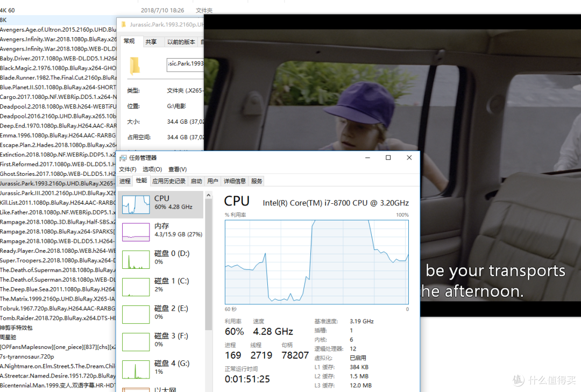Select Tobruk.1967.720p.BluRay entry
Image resolution: width=581 pixels, height=392 pixels.
point(58,309)
